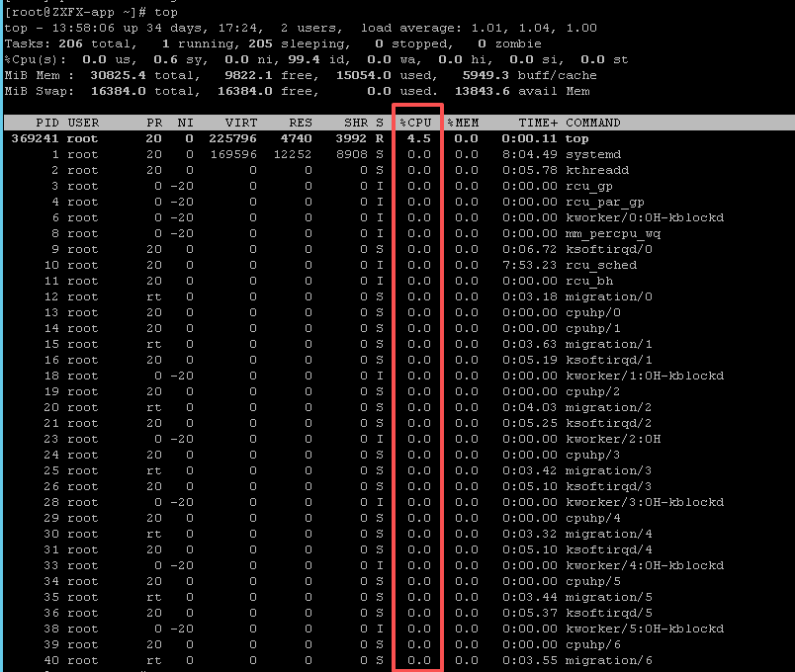The image size is (795, 672).
Task: Select the ksoftirqd/0 command
Action: pyautogui.click(x=609, y=249)
